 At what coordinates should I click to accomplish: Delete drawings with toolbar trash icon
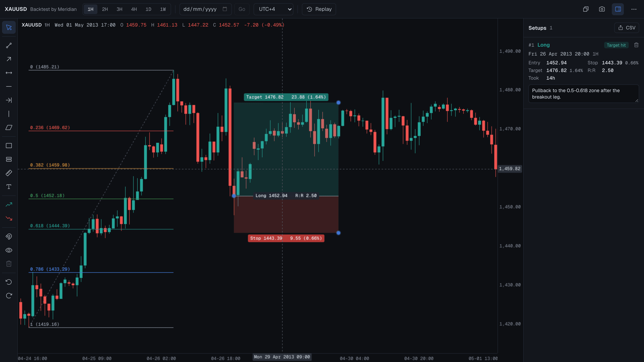[9, 264]
